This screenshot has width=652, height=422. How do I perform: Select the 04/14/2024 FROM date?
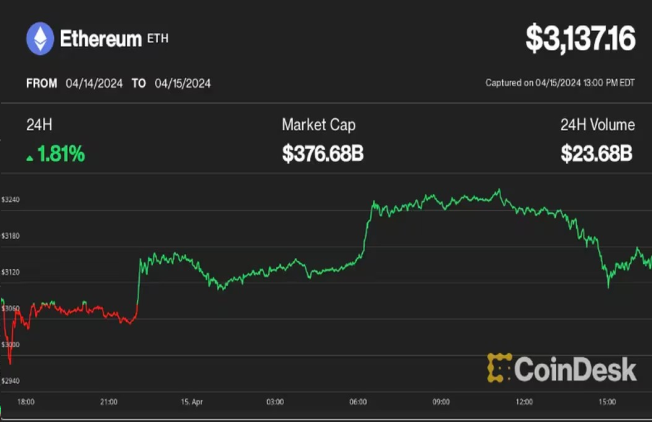(94, 84)
